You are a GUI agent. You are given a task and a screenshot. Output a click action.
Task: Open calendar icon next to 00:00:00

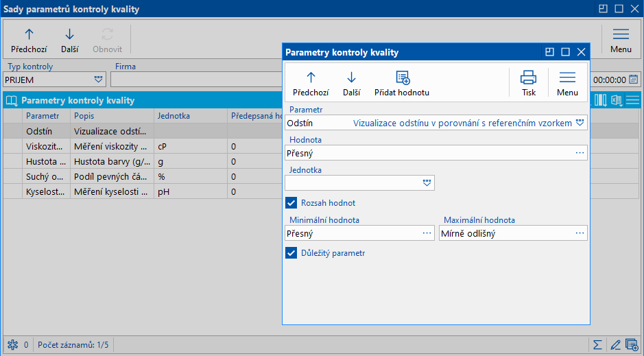pos(633,80)
